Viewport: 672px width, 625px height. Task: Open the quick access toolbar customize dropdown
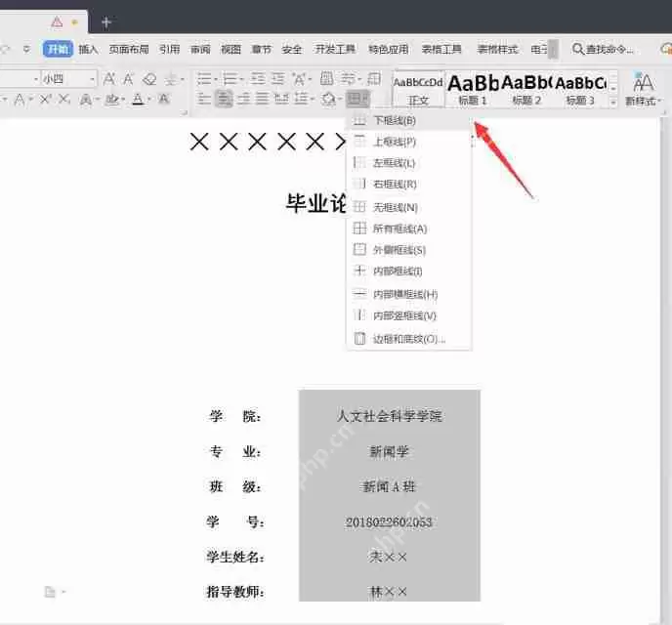(x=26, y=49)
